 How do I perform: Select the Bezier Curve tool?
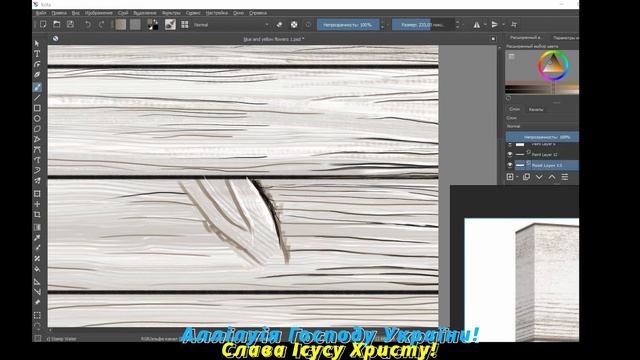pos(37,150)
